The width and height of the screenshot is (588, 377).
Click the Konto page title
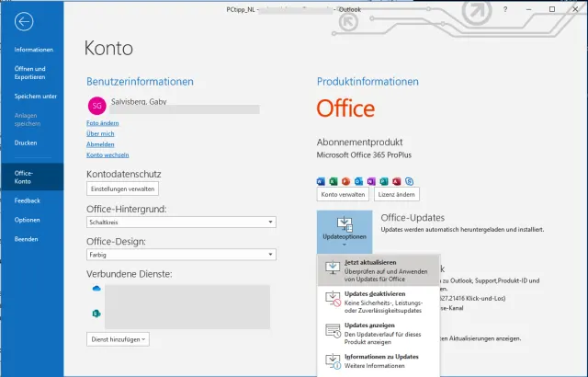(x=108, y=48)
